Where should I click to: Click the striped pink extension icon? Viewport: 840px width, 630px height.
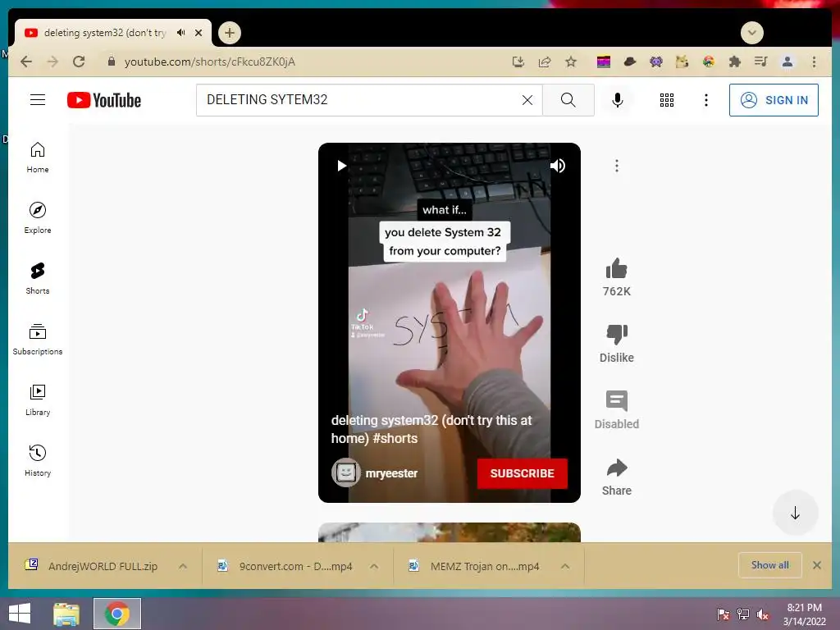click(604, 62)
